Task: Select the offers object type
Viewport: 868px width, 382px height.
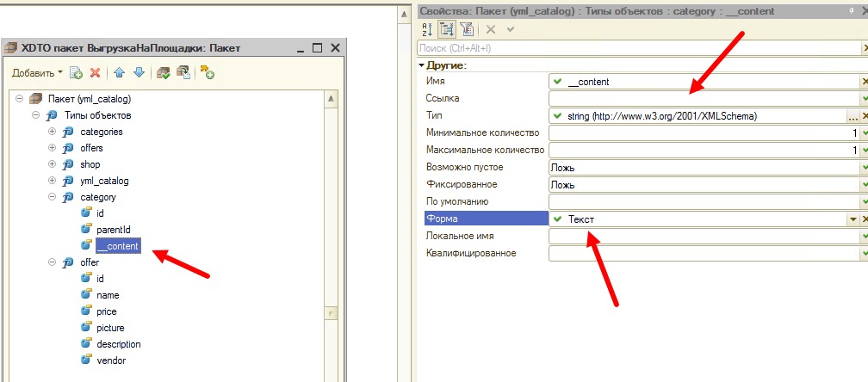Action: (91, 148)
